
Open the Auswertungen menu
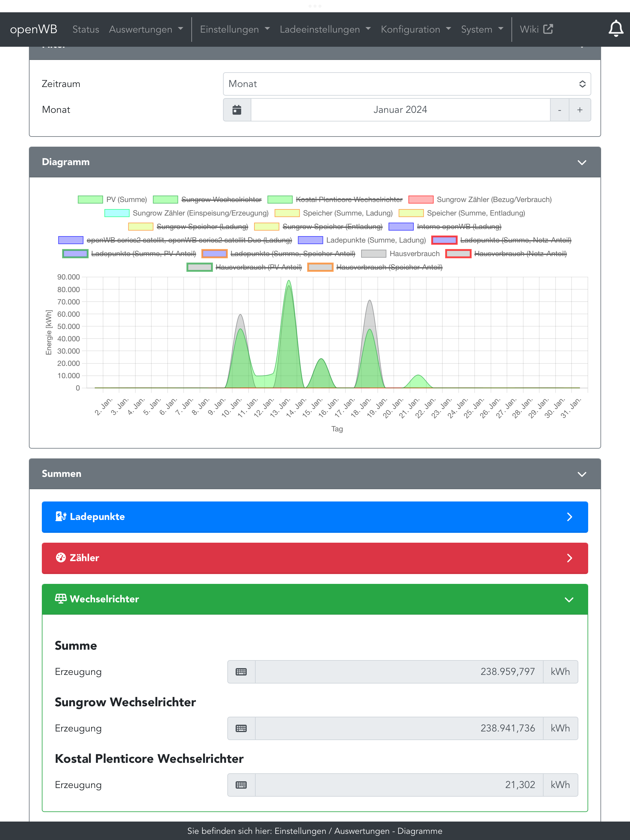pyautogui.click(x=146, y=29)
